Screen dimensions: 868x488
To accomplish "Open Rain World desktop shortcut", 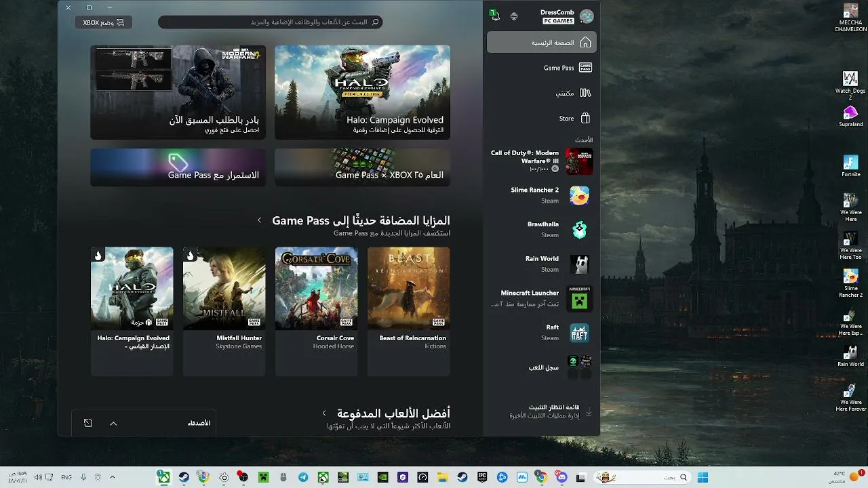I will [850, 357].
